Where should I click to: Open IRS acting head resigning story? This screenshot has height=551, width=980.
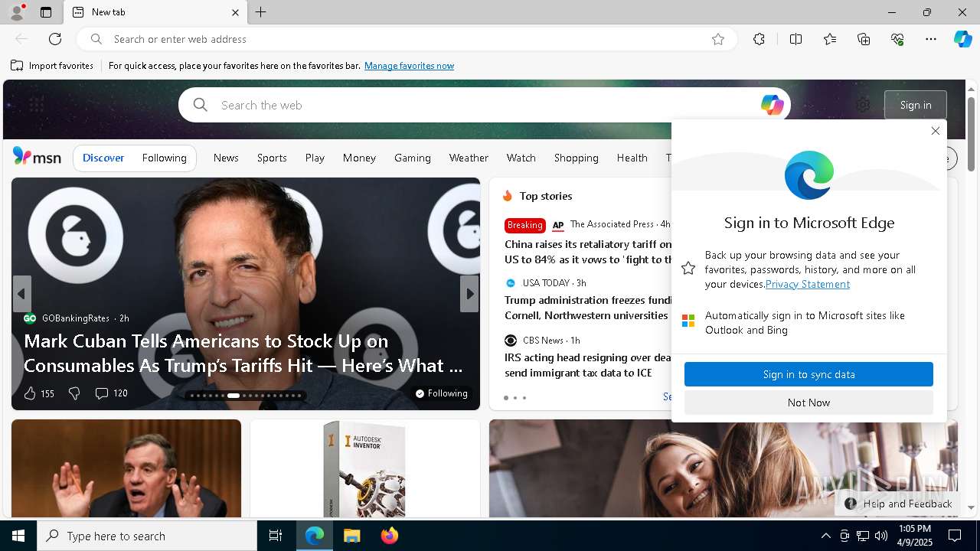(x=588, y=365)
